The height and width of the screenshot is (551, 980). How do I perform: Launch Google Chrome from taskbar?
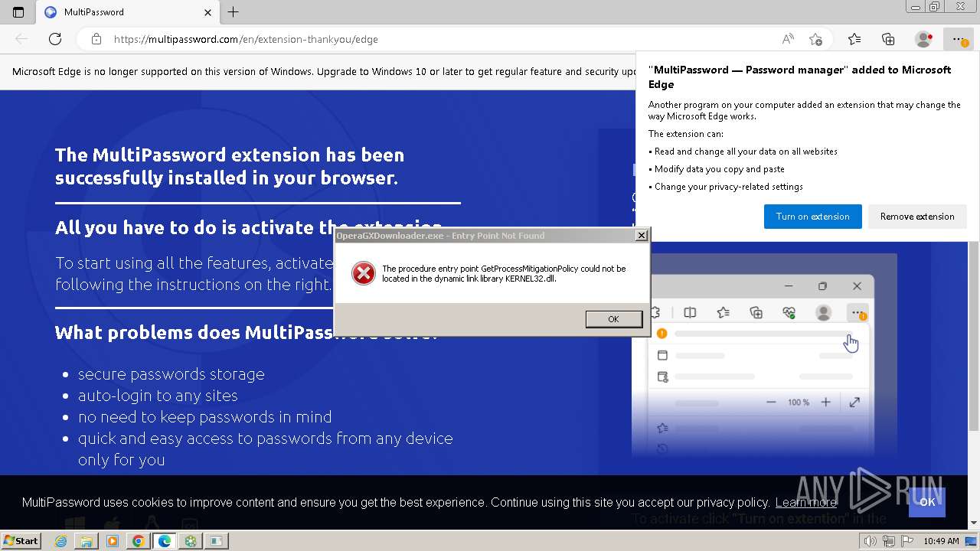point(138,541)
